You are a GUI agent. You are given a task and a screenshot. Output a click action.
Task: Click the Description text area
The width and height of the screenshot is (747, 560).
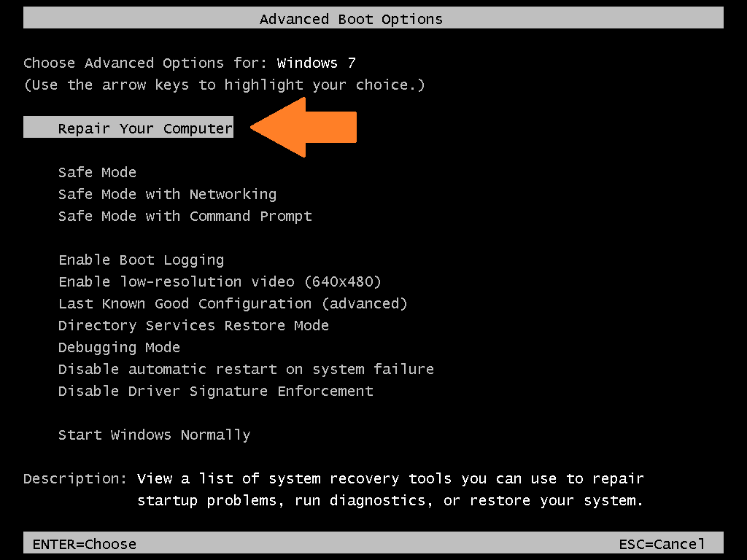(x=333, y=489)
